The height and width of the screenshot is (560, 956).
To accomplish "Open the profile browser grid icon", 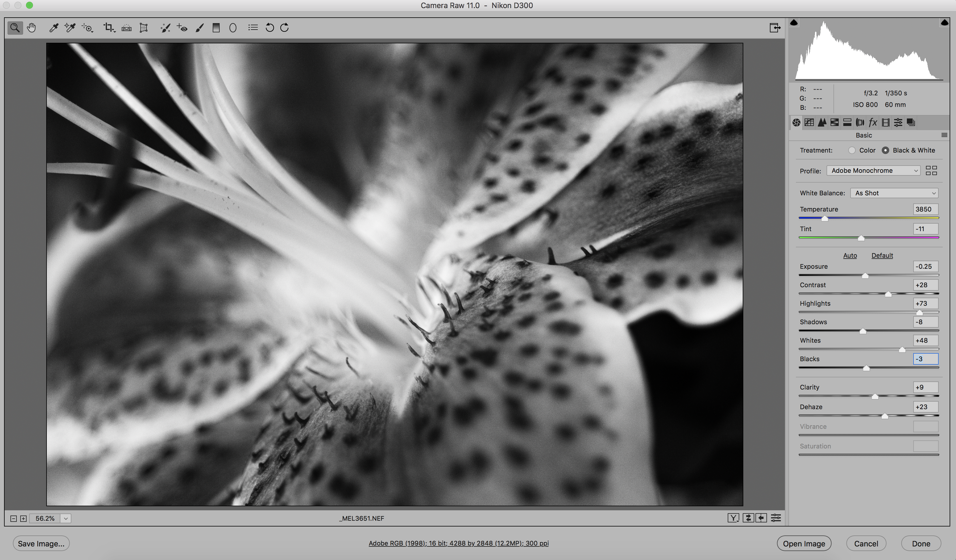I will (x=931, y=171).
